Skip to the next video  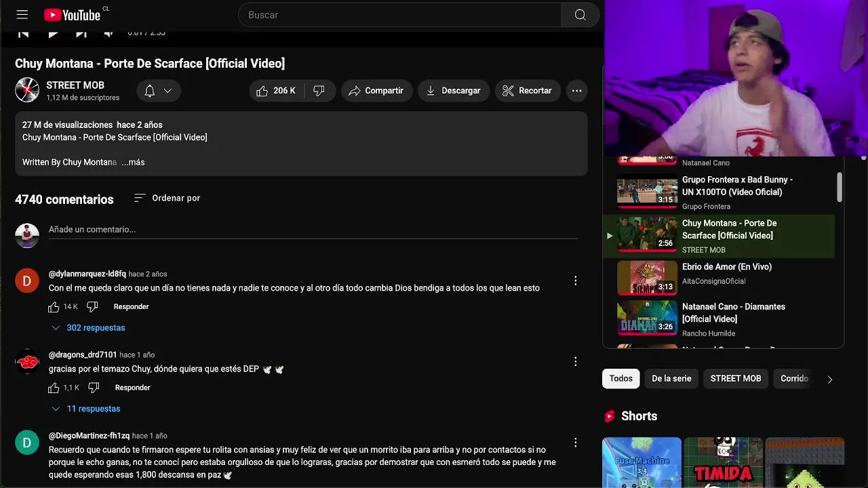point(81,33)
